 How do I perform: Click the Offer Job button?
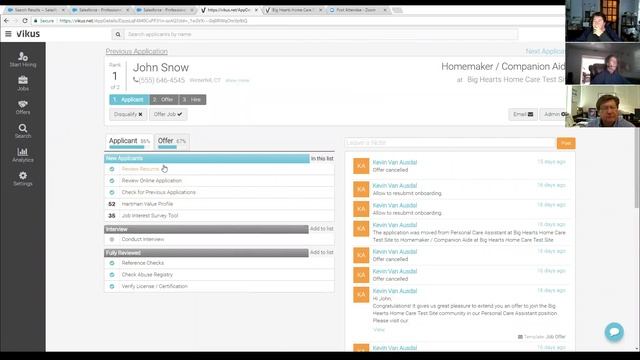[x=168, y=114]
